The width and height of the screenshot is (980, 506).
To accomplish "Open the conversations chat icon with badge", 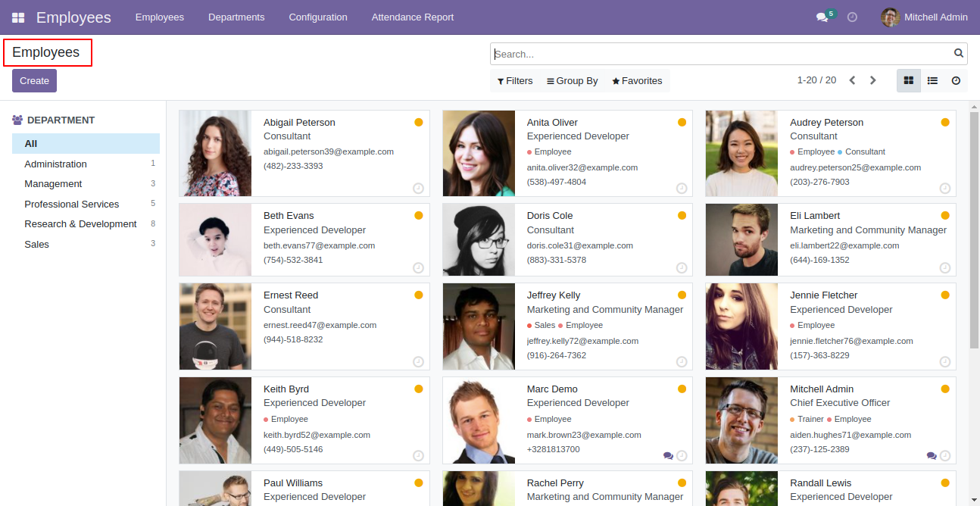I will coord(822,17).
